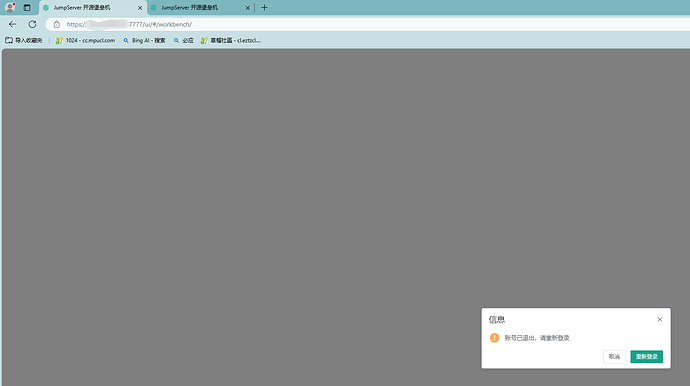
Task: Open the 导入收藏夹 bookmarks item
Action: click(x=24, y=40)
